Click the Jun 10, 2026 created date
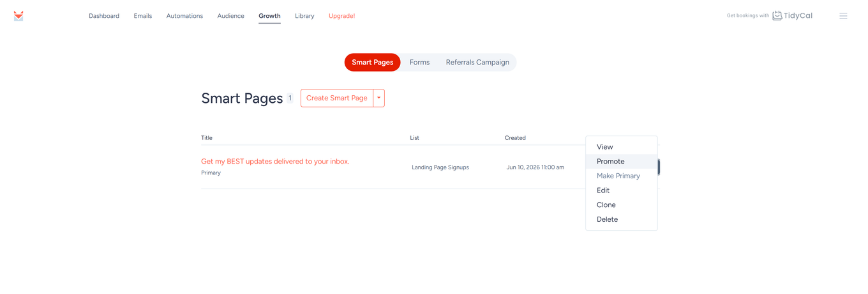Screen dimensions: 868x294 pyautogui.click(x=535, y=167)
